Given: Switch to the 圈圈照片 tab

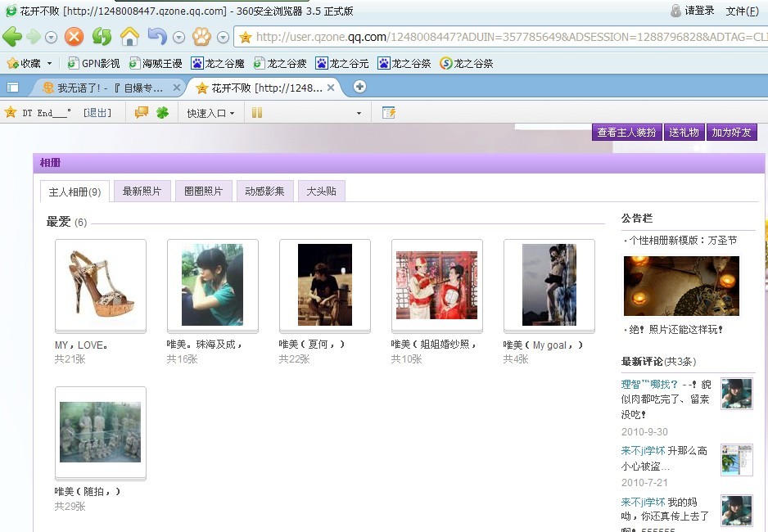Looking at the screenshot, I should coord(203,191).
